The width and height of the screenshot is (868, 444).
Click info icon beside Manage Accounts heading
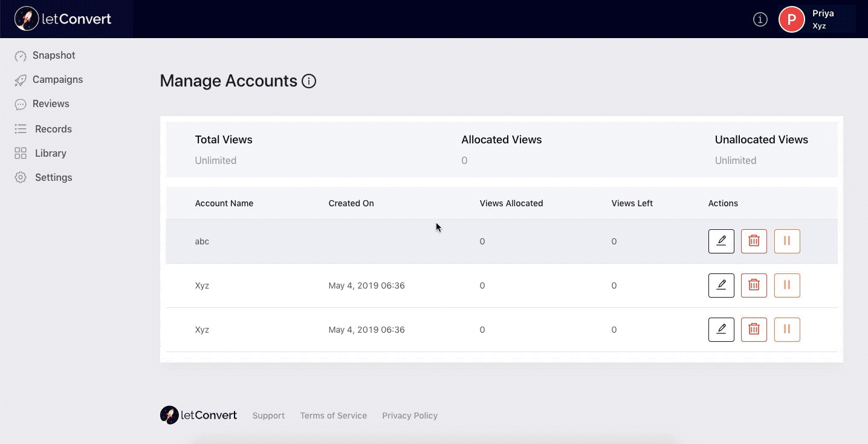309,81
